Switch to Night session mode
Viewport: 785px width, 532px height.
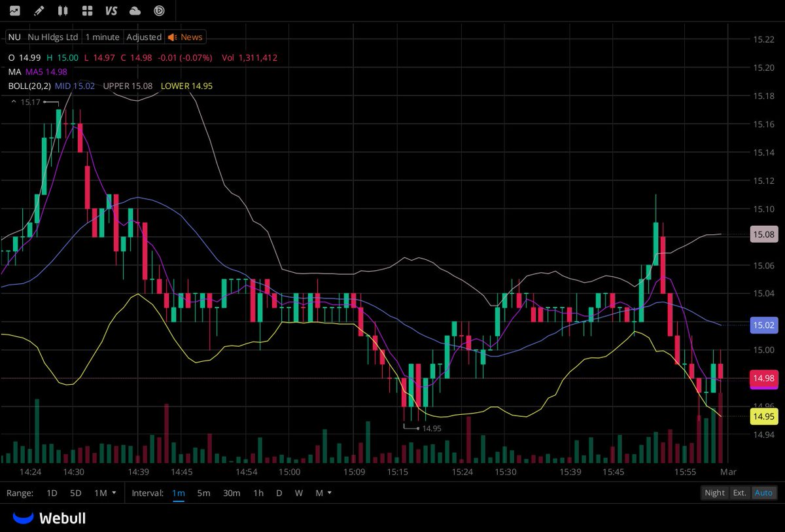pos(714,493)
